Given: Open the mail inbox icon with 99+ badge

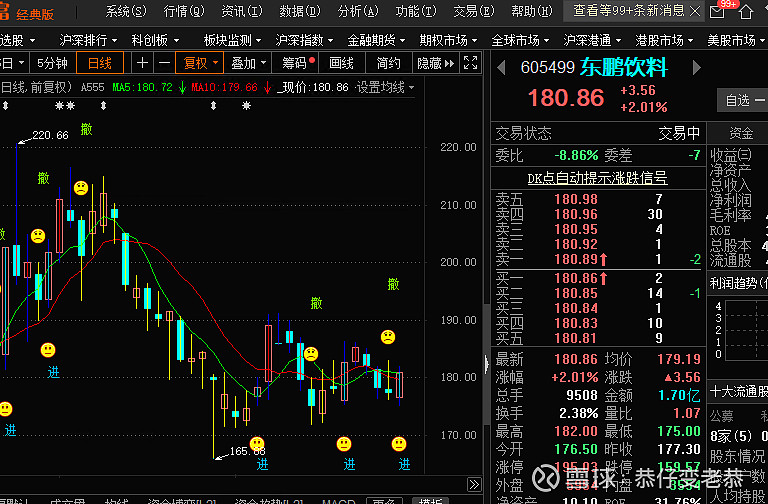Looking at the screenshot, I should point(718,11).
